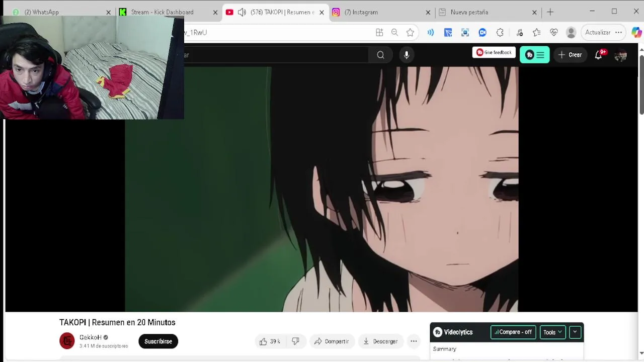Start voice search with the microphone icon
This screenshot has width=644, height=362.
407,55
